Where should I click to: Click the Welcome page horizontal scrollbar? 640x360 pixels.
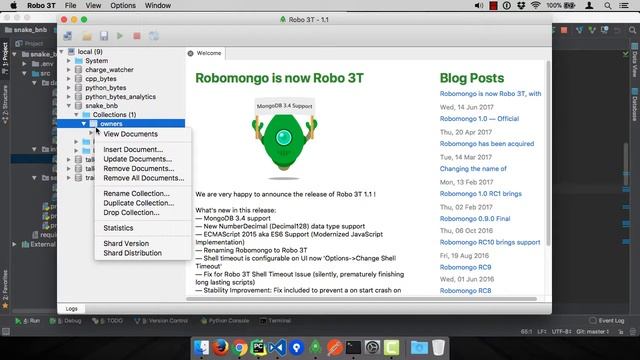[x=362, y=299]
